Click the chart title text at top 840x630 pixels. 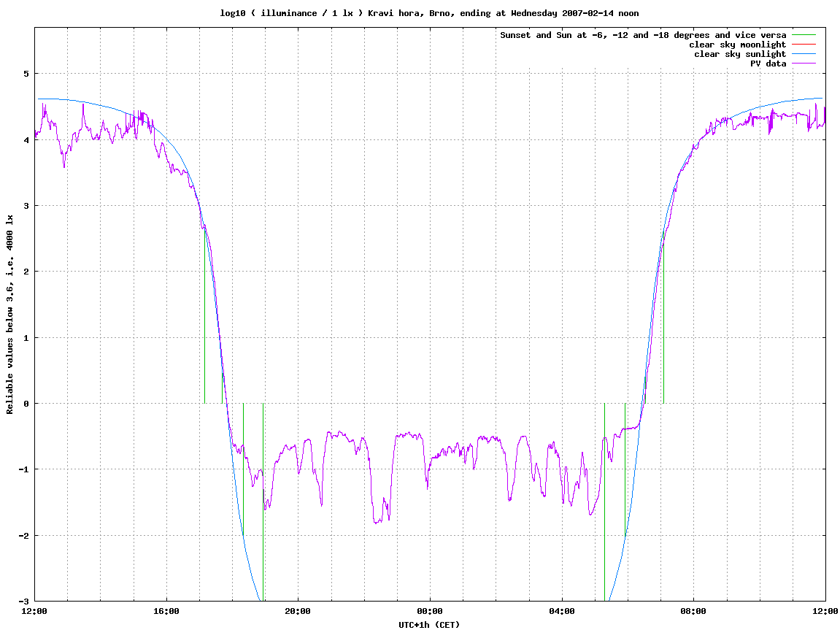tap(429, 13)
